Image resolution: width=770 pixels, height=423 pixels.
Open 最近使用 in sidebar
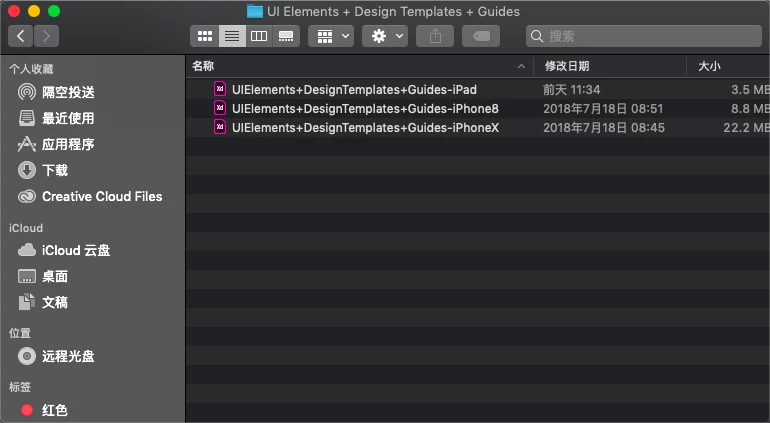[x=68, y=118]
